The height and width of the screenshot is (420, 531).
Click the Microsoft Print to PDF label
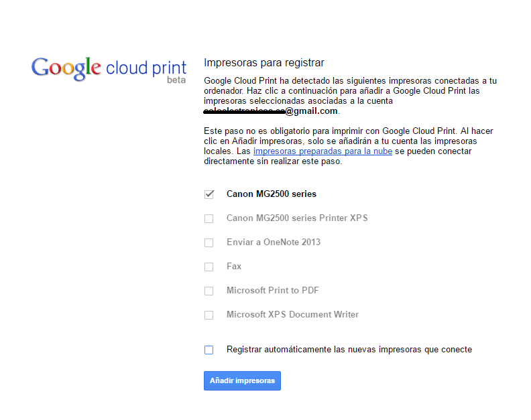pyautogui.click(x=273, y=291)
